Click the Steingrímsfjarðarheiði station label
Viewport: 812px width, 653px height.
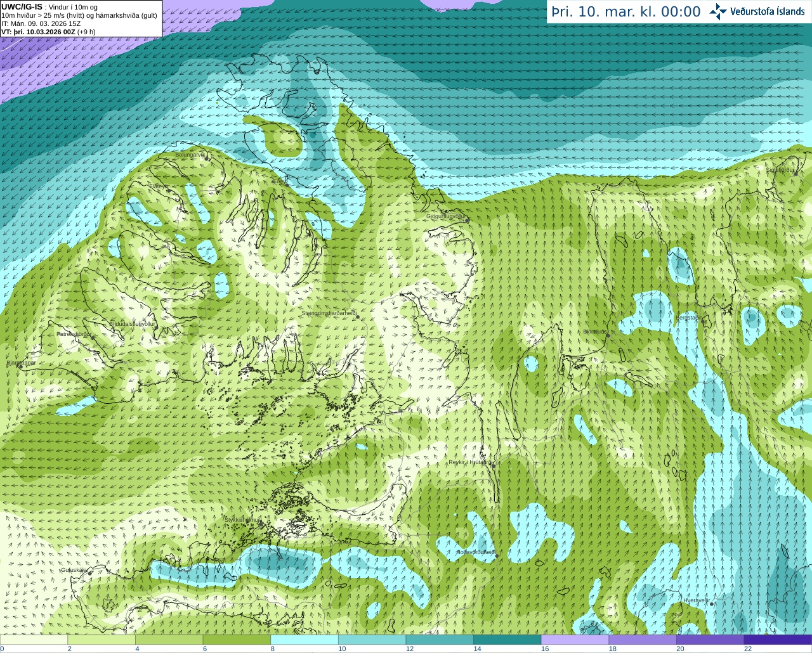(329, 313)
